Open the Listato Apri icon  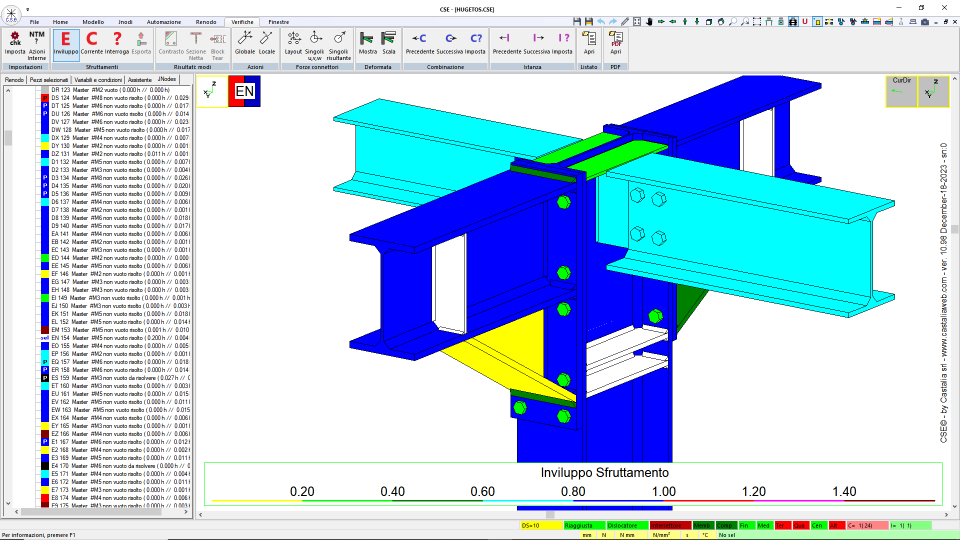[589, 44]
